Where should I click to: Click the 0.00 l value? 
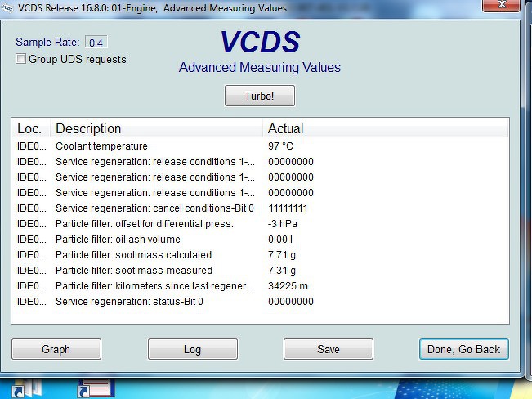(280, 240)
